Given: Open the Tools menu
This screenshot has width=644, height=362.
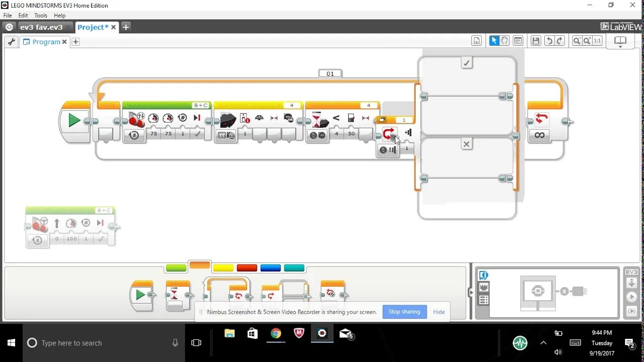Looking at the screenshot, I should (x=41, y=16).
